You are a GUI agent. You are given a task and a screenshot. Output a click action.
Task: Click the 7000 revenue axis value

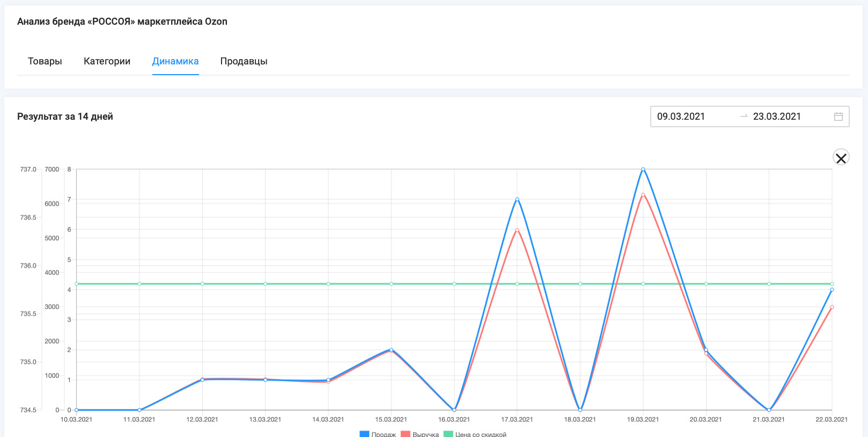pos(52,169)
